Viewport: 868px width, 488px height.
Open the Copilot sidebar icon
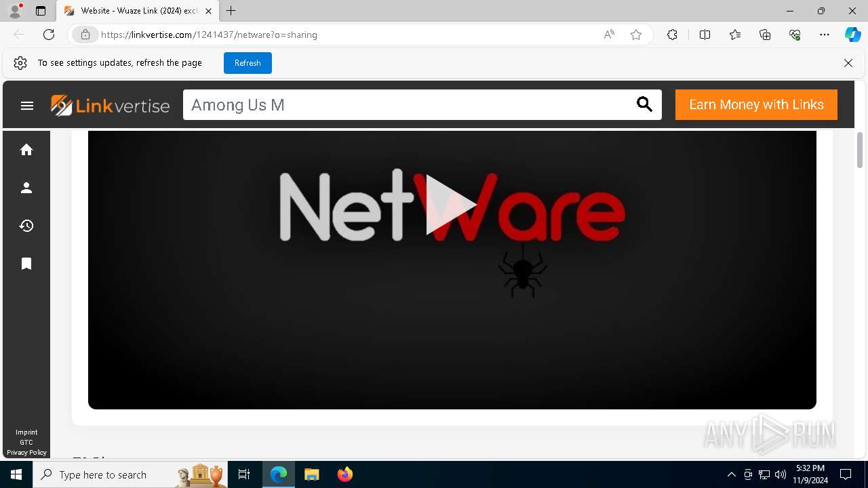point(852,35)
